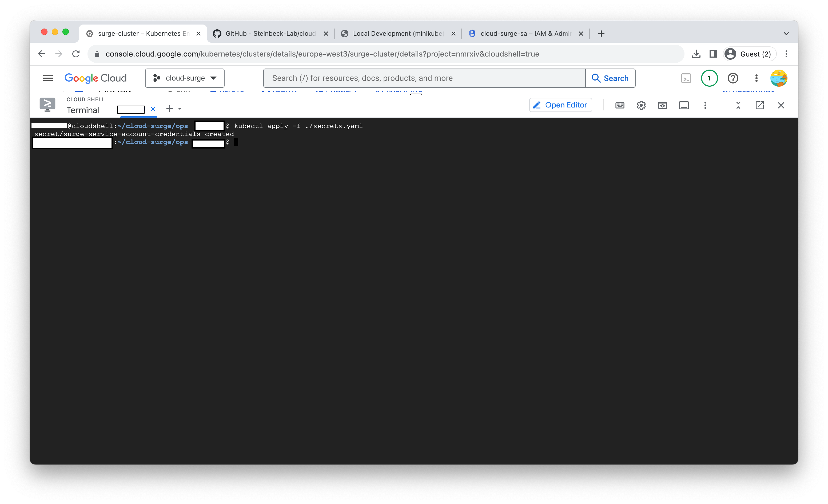This screenshot has width=828, height=504.
Task: Open the Google Cloud search bar
Action: click(x=425, y=78)
